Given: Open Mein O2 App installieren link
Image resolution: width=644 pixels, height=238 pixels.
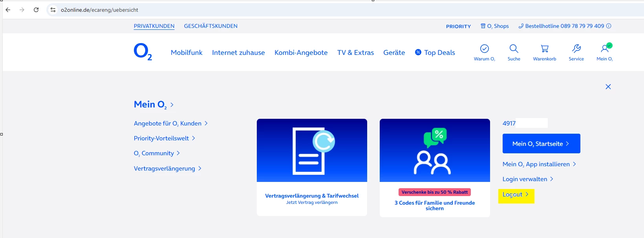Looking at the screenshot, I should point(539,164).
